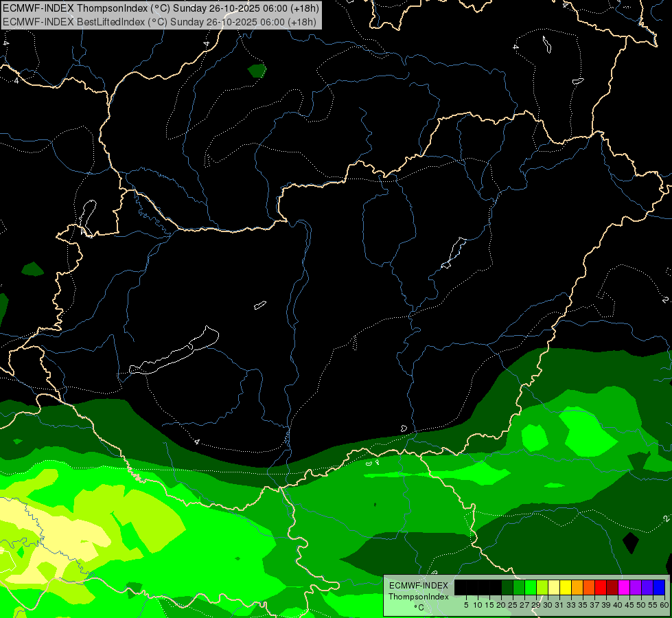The image size is (672, 618).
Task: Select the indigo 50–55 legend swatch
Action: tap(647, 587)
